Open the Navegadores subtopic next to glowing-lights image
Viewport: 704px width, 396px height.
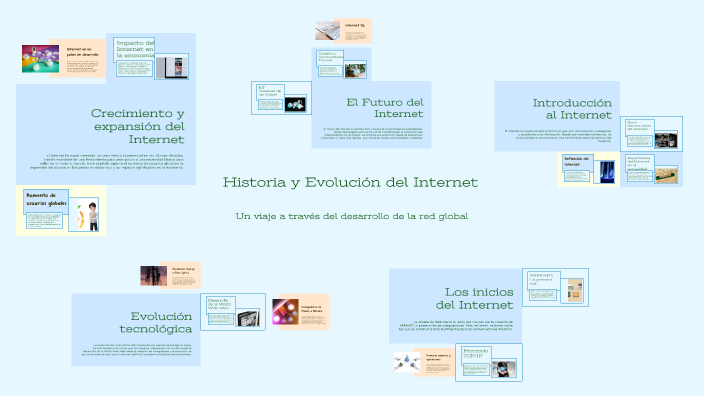click(312, 309)
